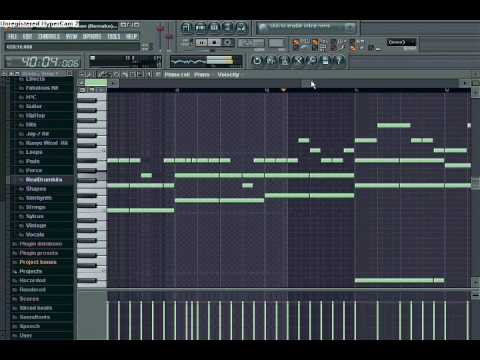
Task: Click the question mark help shortcut icon
Action: click(x=339, y=60)
